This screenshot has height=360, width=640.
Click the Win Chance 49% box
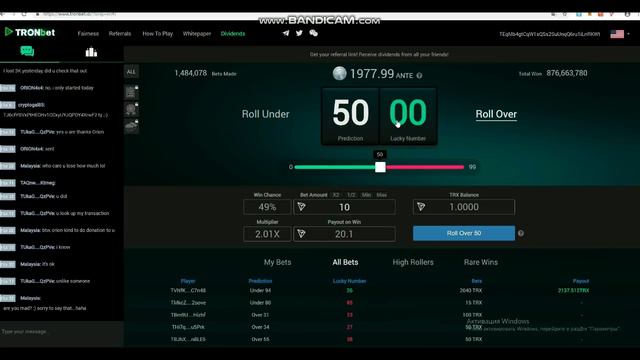pos(267,207)
